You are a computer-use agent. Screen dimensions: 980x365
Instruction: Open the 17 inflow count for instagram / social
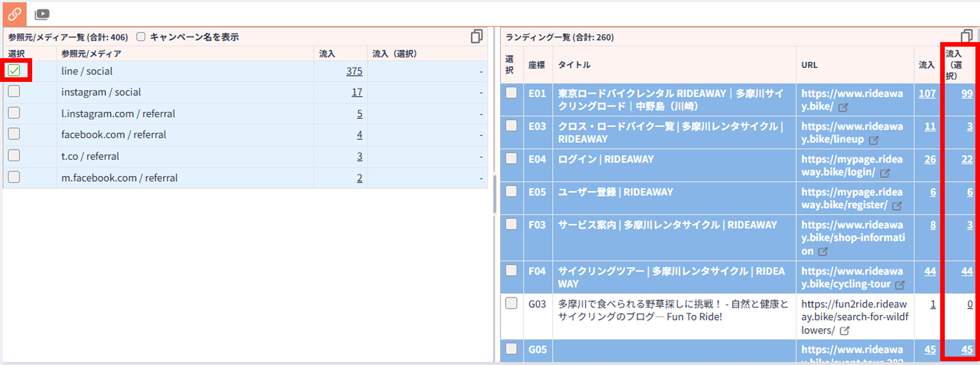click(357, 92)
